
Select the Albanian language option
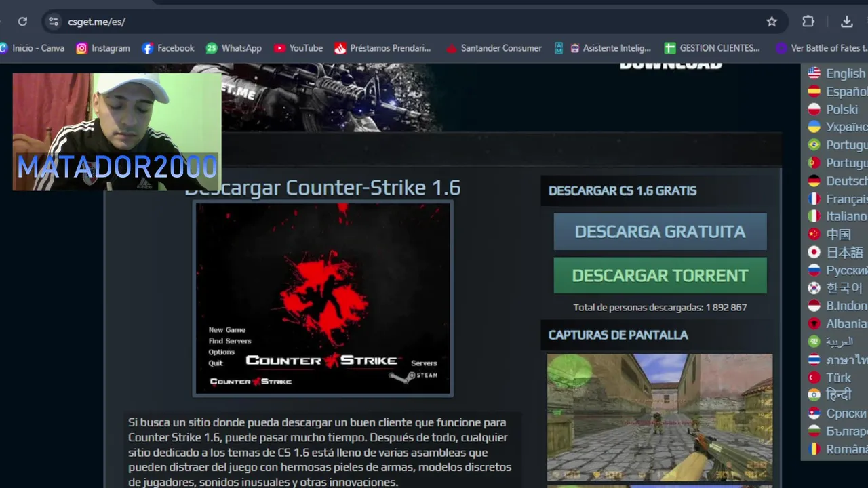coord(837,324)
